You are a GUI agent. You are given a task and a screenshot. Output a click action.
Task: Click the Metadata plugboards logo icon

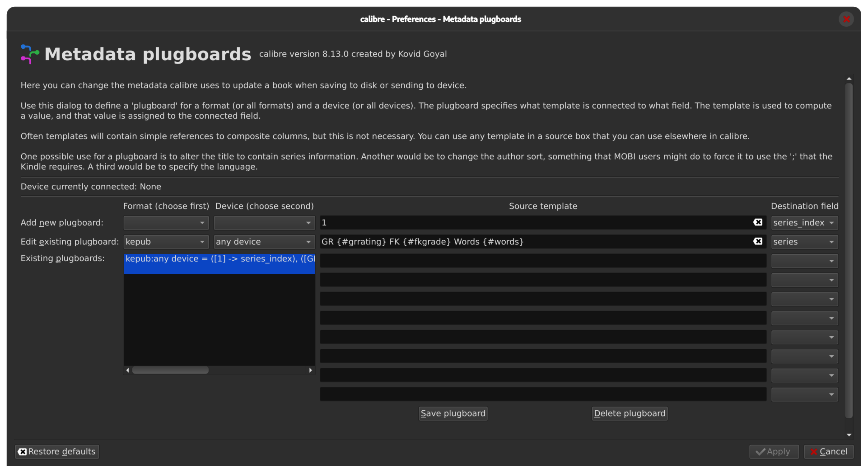(x=30, y=54)
